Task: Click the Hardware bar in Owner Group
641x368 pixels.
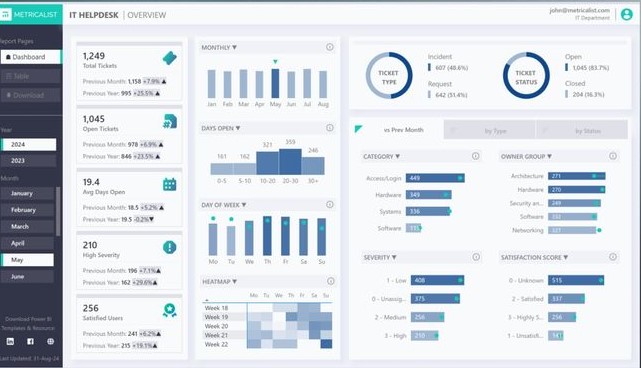Action: point(576,189)
